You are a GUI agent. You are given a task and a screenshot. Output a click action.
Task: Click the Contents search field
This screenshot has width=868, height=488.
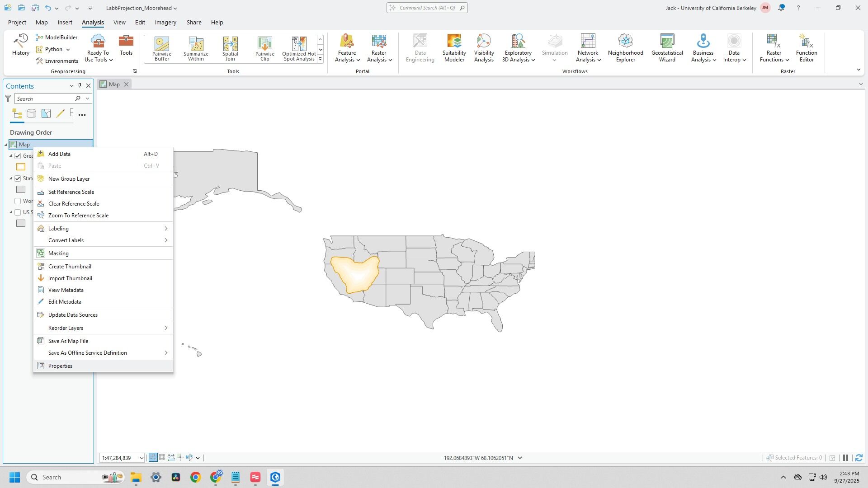click(x=44, y=99)
